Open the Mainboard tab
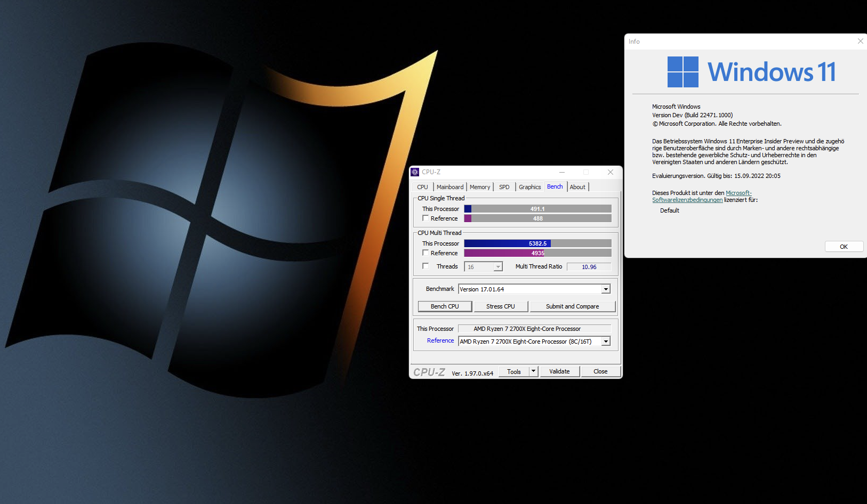The image size is (867, 504). pyautogui.click(x=450, y=187)
